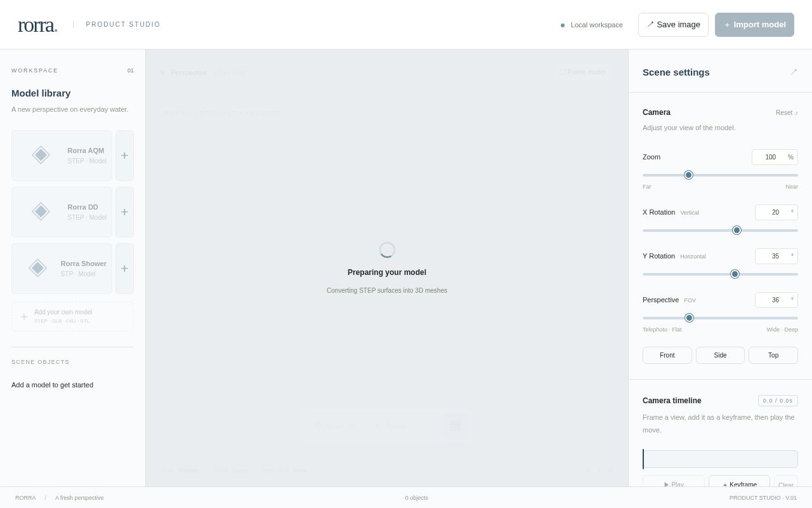Switch to the Top camera view

click(773, 355)
